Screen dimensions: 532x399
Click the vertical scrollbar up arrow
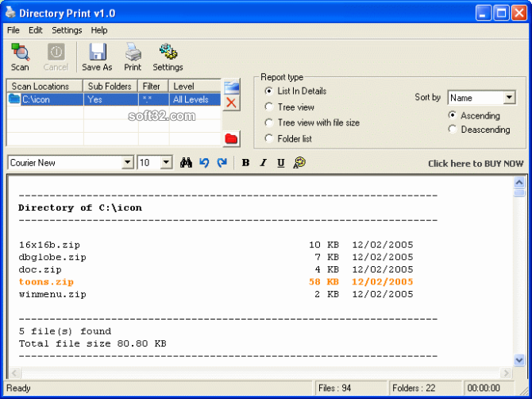(519, 183)
